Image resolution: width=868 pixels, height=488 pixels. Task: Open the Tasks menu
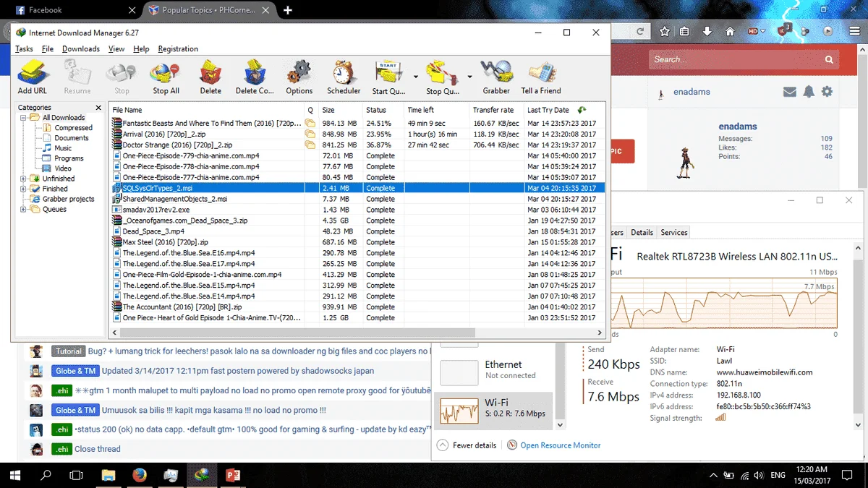click(x=24, y=49)
